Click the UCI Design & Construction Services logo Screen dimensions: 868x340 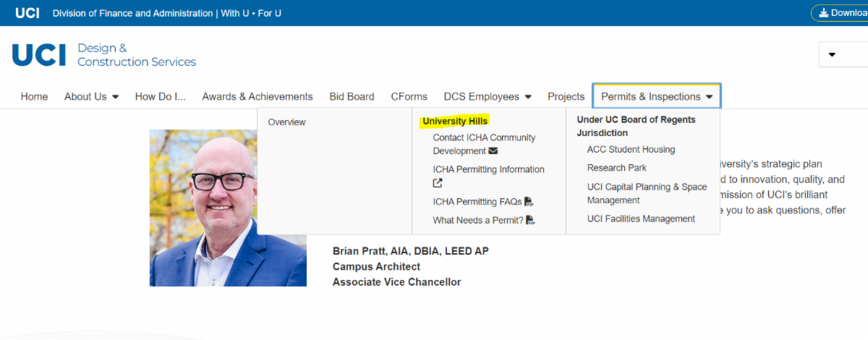pos(103,55)
